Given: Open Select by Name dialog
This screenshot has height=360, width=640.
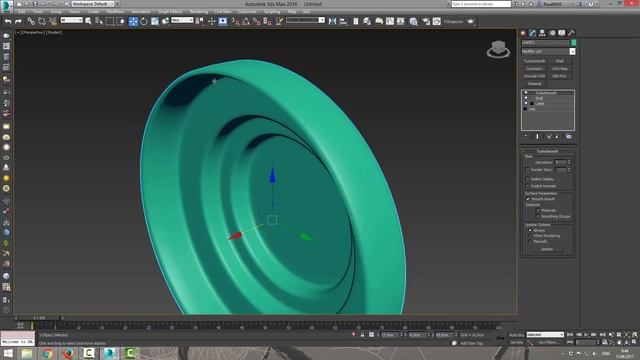Looking at the screenshot, I should tap(99, 21).
